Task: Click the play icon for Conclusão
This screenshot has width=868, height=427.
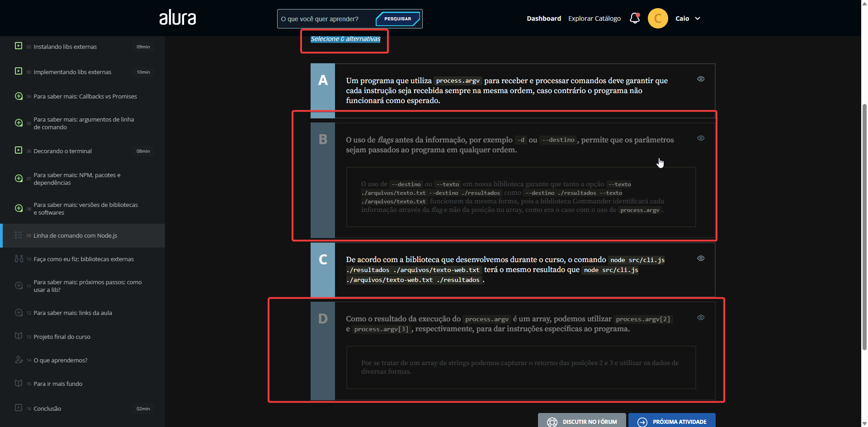Action: pos(18,408)
